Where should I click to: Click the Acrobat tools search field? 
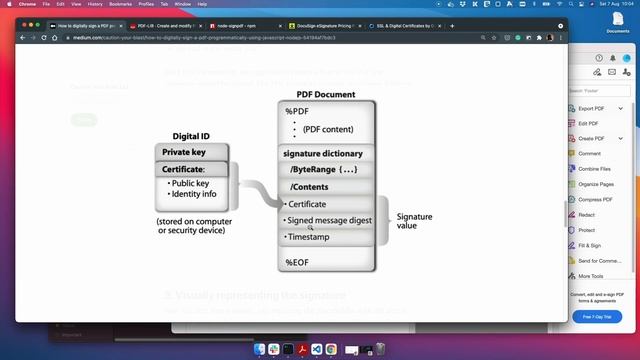pos(599,91)
